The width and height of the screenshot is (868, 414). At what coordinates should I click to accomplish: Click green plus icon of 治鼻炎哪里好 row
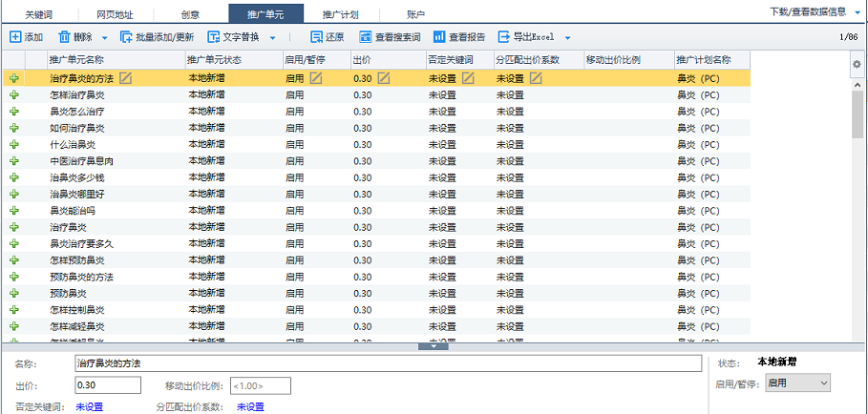point(14,194)
